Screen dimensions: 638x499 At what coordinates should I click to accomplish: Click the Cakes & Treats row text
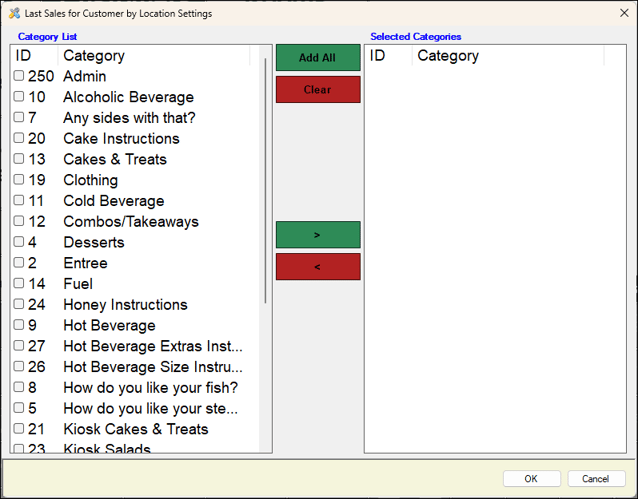click(115, 159)
